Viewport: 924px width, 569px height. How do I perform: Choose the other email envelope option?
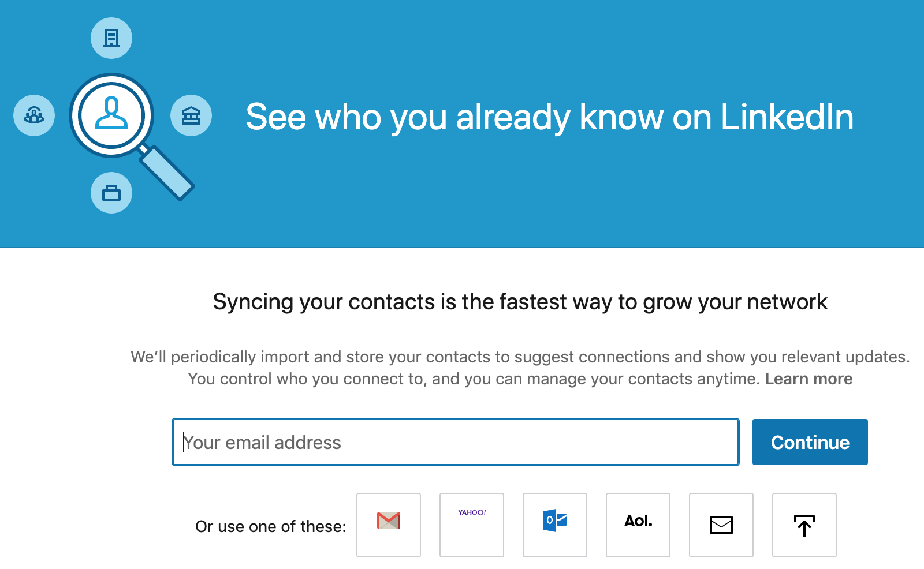[721, 525]
